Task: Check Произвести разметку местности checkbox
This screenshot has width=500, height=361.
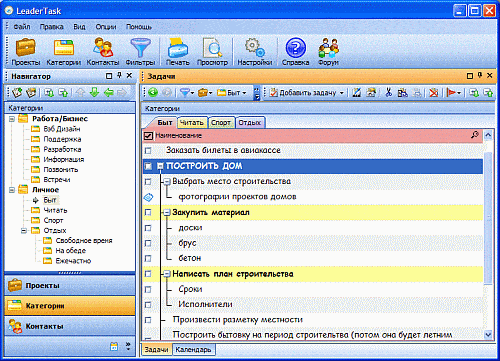Action: click(148, 320)
